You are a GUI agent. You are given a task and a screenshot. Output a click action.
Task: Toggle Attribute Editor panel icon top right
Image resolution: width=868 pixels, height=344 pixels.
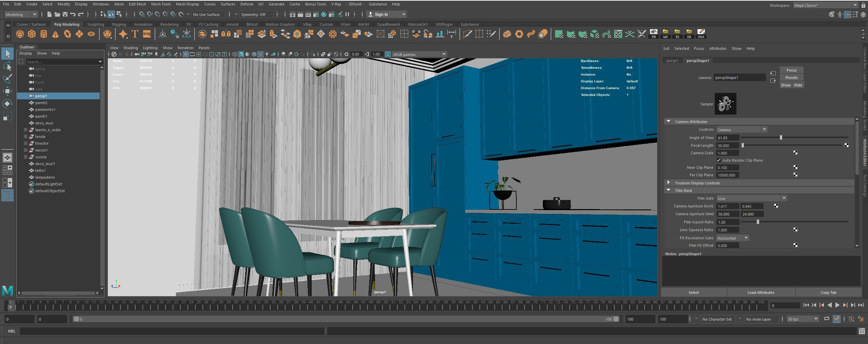[847, 14]
